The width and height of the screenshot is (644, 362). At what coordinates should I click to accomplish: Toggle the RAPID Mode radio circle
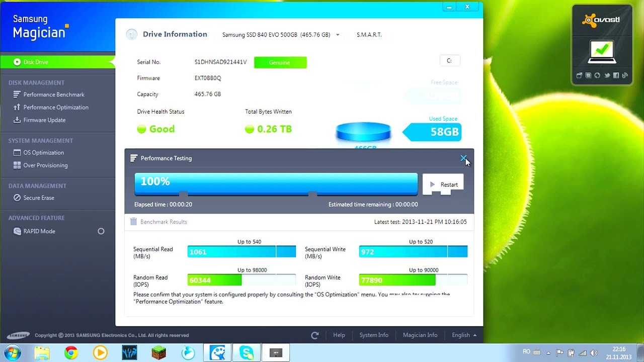point(101,231)
